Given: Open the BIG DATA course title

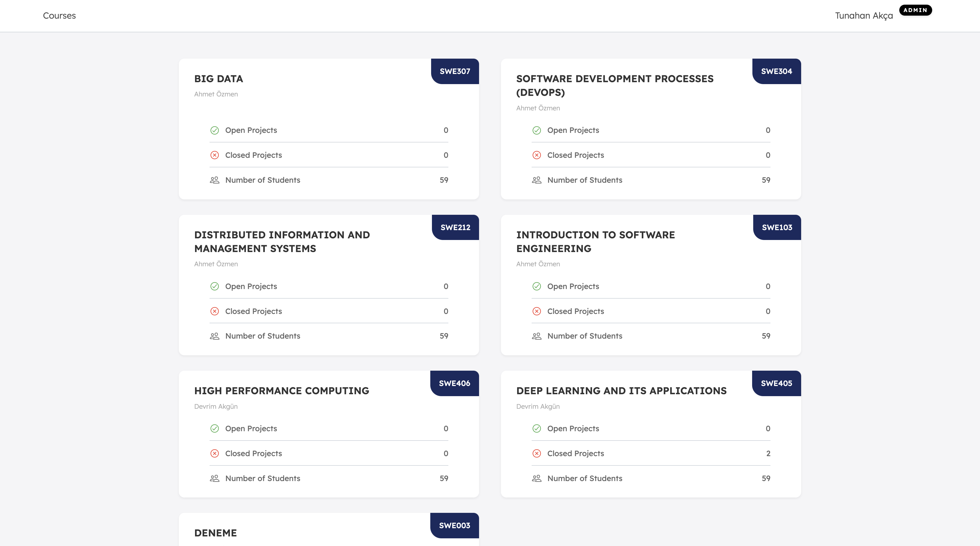Looking at the screenshot, I should [218, 79].
